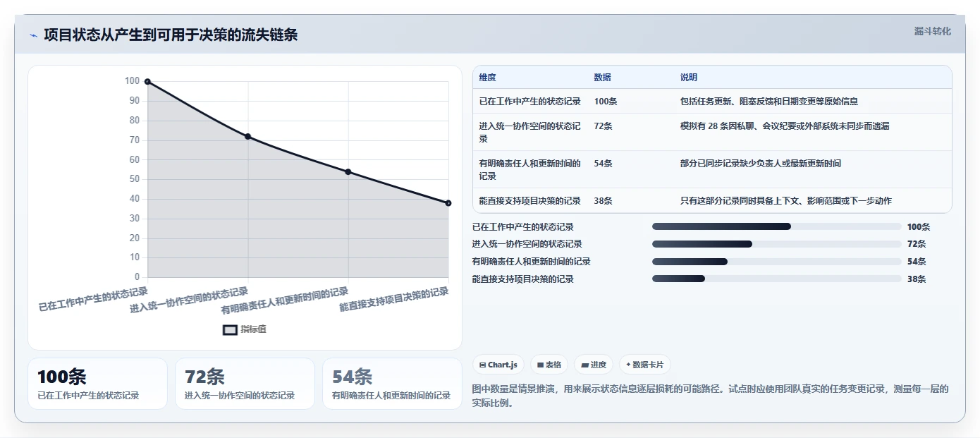
Task: Click x-axis label 已在工作中产生的状态记录 on chart
Action: click(x=93, y=299)
